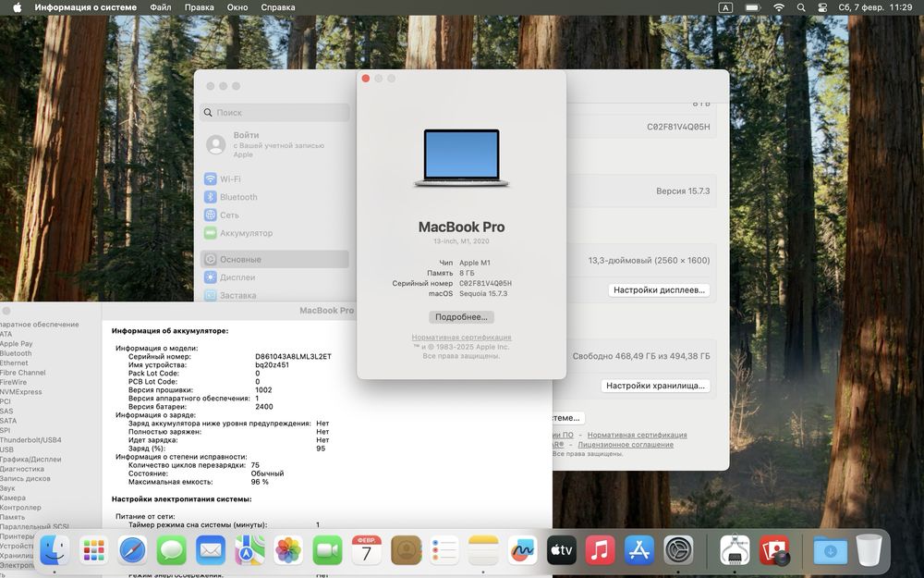
Task: Open the Messages app in Dock
Action: (172, 550)
